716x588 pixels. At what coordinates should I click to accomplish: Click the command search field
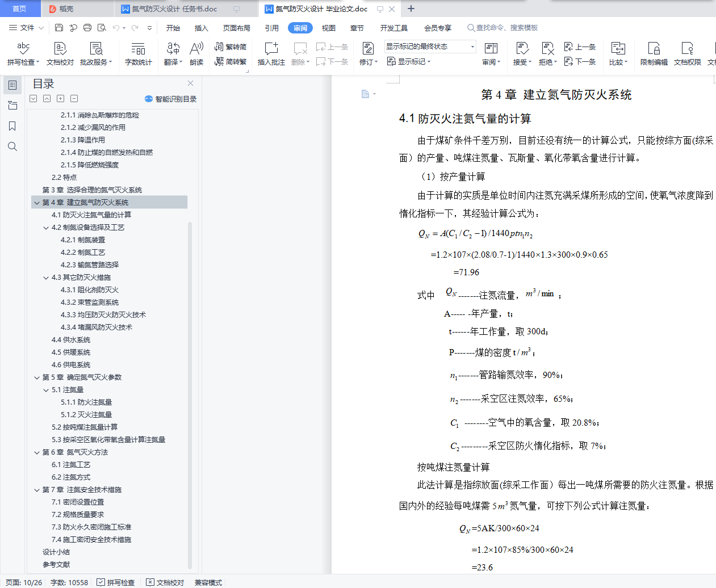click(502, 28)
